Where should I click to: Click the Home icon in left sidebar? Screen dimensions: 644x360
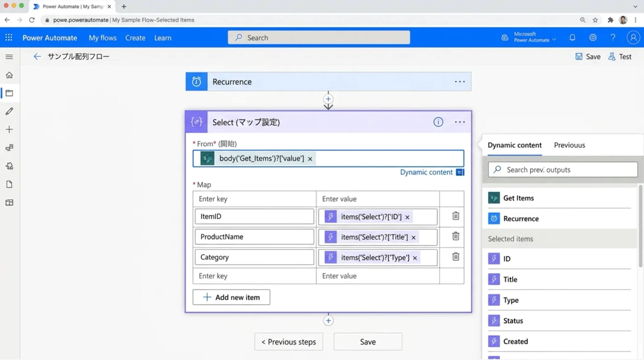9,75
